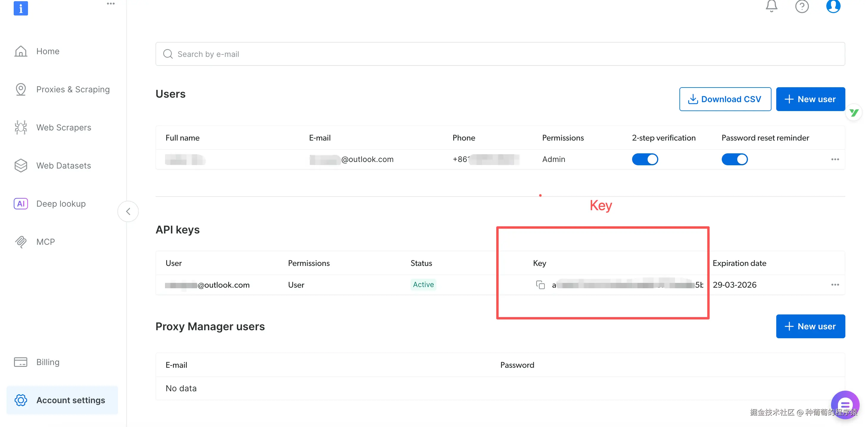Copy the API key with copy icon
The height and width of the screenshot is (427, 868).
(540, 285)
